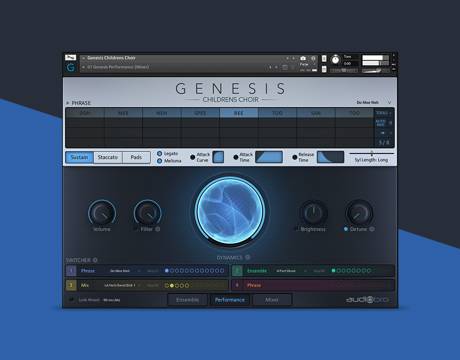The image size is (460, 360).
Task: Click the Tune knob in Kontakt header
Action: point(335,60)
